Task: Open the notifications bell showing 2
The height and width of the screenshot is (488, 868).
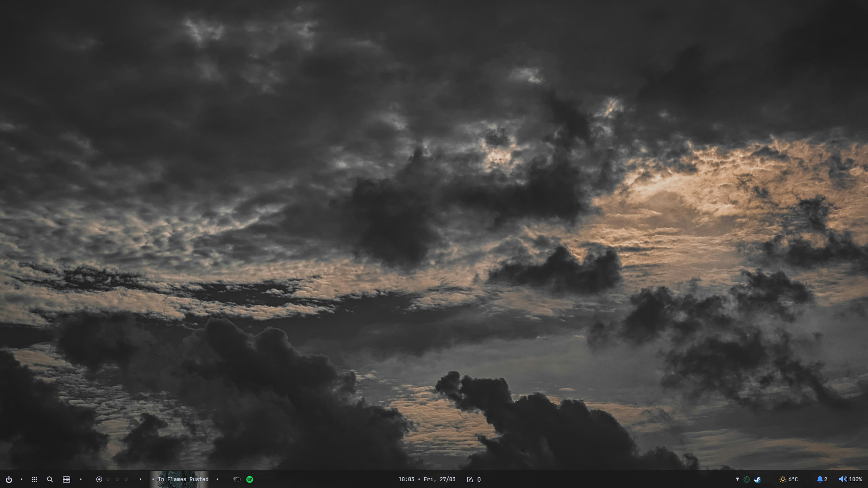Action: tap(822, 479)
